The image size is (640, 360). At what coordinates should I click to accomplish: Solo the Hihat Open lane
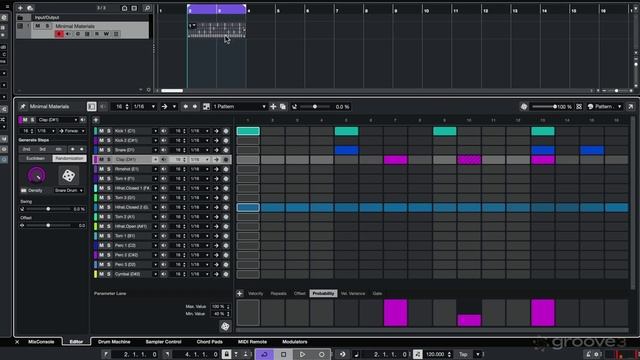click(x=109, y=227)
